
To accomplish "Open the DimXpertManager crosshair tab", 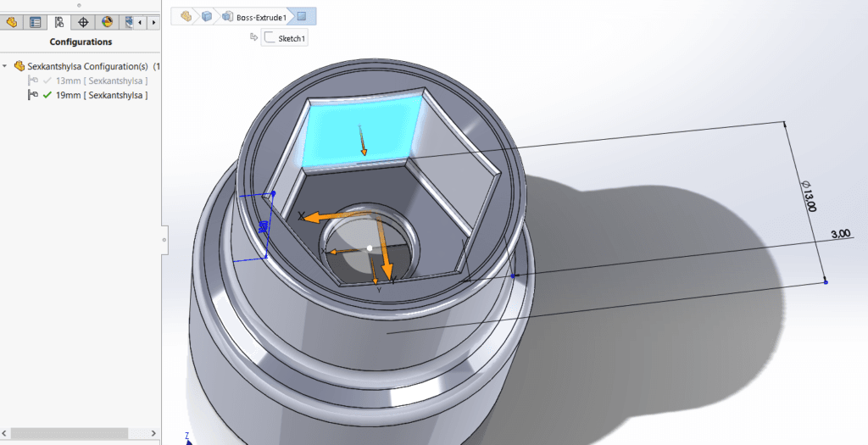I will 83,22.
